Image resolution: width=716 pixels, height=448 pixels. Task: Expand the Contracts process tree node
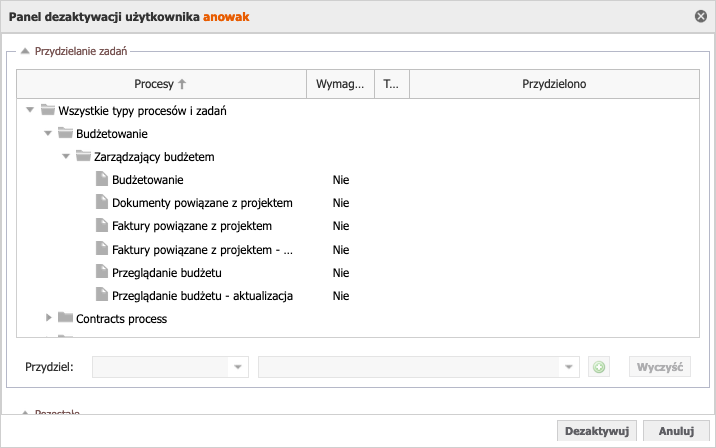(x=48, y=318)
